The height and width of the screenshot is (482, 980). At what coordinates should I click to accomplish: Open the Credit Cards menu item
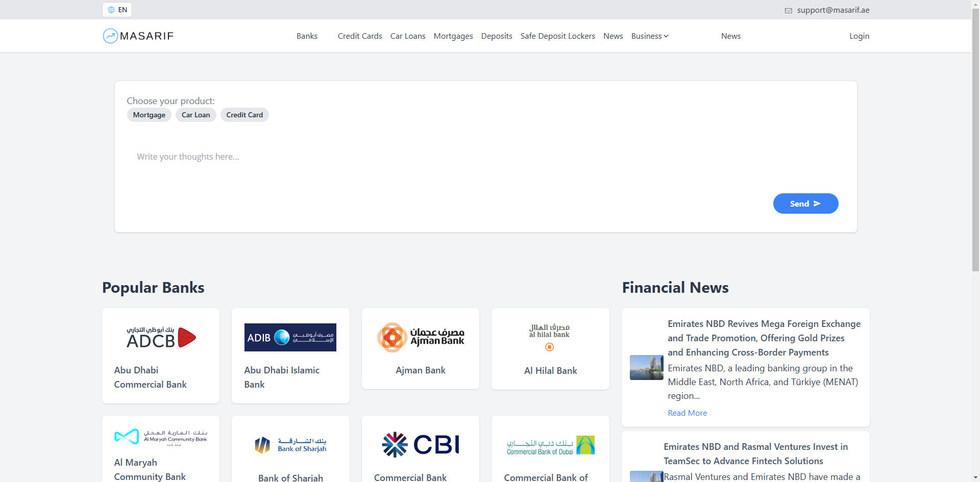360,36
